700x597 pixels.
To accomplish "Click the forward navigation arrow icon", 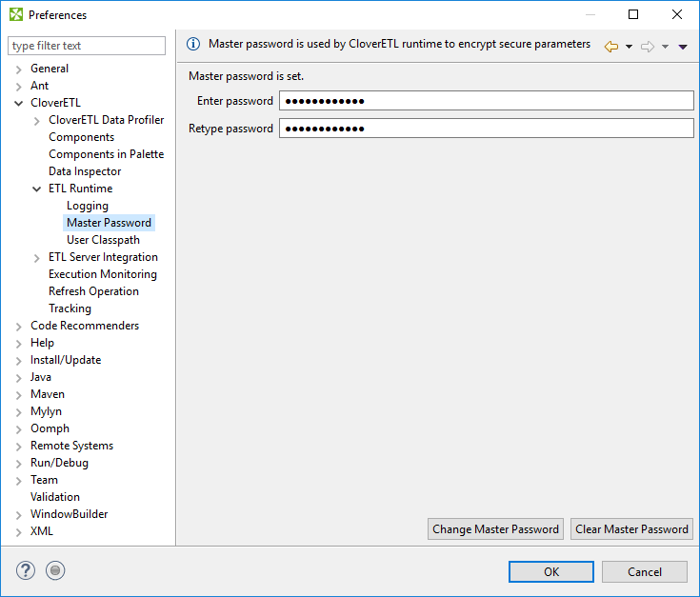I will (648, 46).
